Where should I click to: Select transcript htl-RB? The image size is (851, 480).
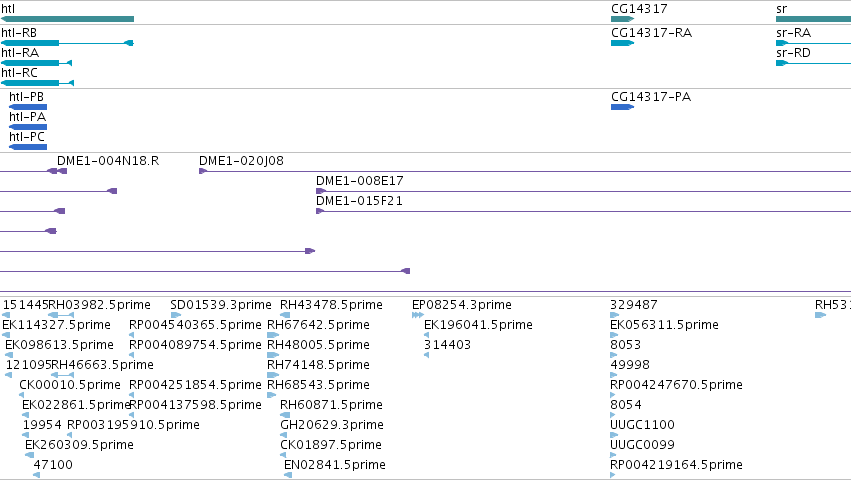(67, 43)
